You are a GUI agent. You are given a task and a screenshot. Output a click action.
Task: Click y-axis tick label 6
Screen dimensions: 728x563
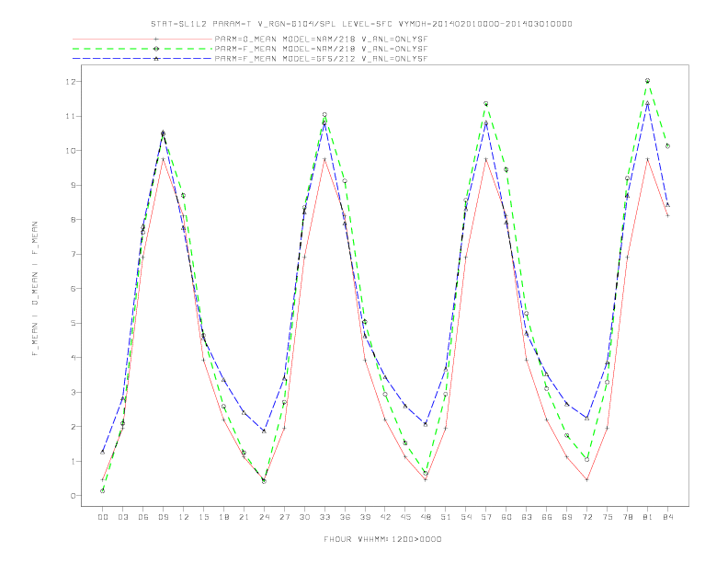click(73, 289)
